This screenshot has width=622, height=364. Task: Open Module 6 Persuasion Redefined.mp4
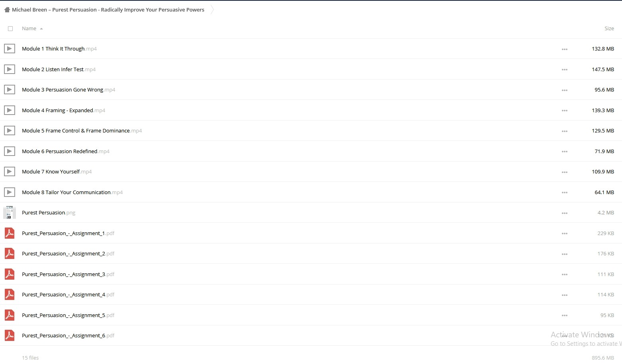[66, 151]
